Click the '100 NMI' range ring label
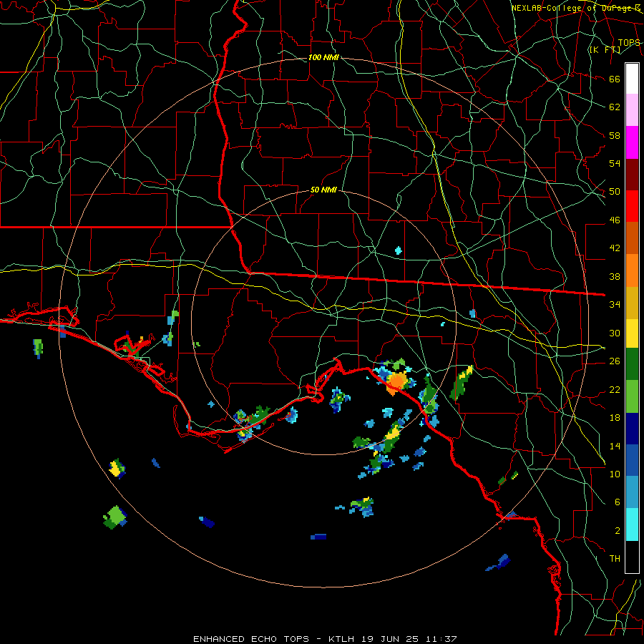This screenshot has height=644, width=644. (323, 57)
